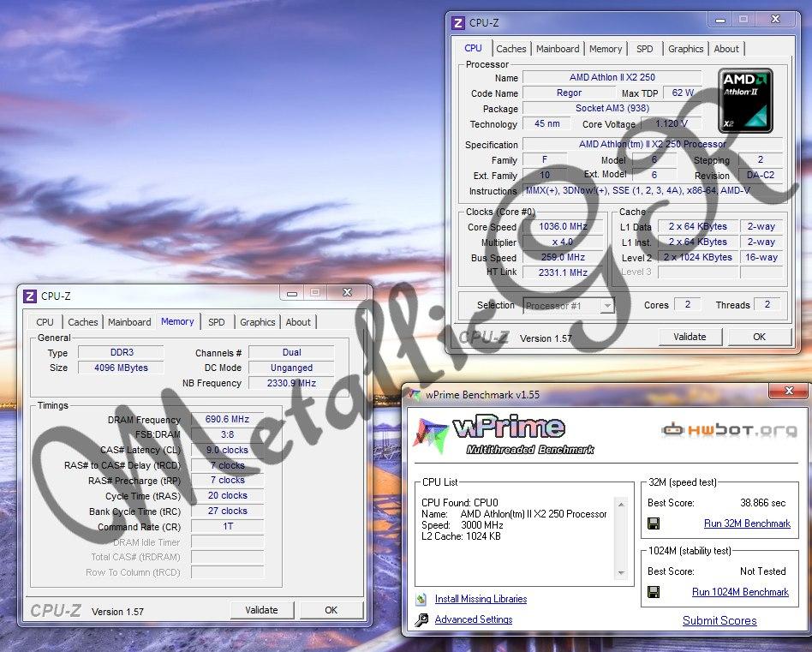The image size is (812, 652).
Task: Click the CPU List scrollbar down arrow
Action: coord(621,573)
